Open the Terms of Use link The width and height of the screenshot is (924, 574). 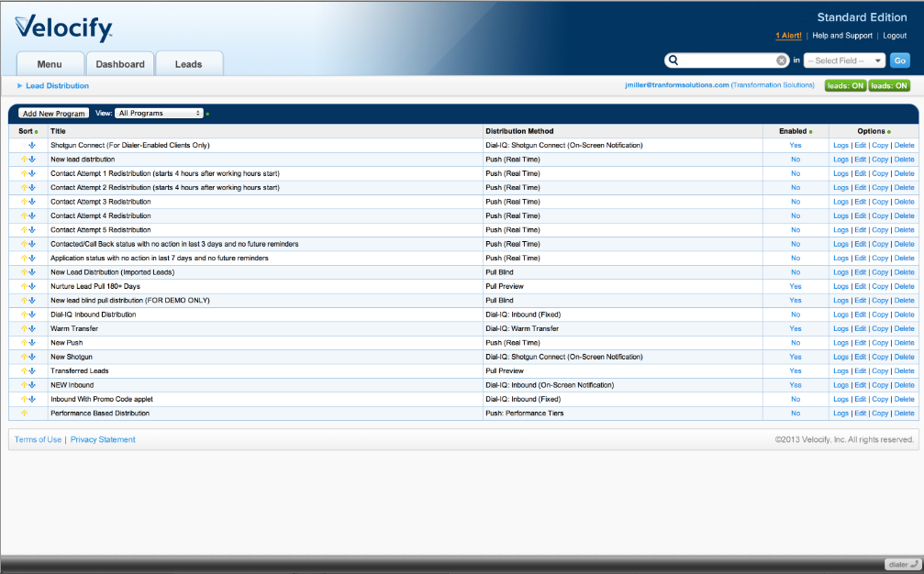coord(37,439)
